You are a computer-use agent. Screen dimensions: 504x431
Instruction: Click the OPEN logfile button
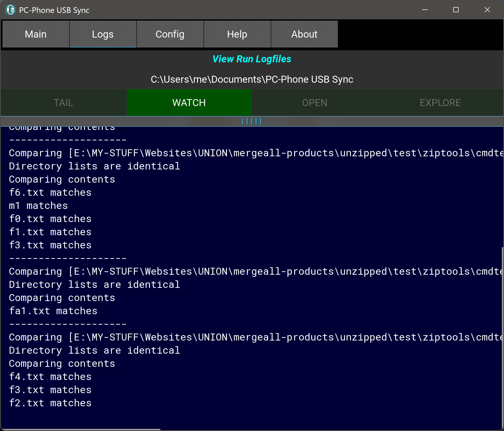315,103
